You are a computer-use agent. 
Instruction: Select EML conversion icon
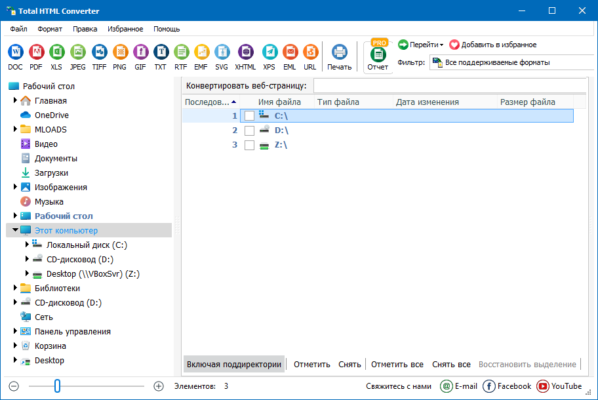coord(290,52)
